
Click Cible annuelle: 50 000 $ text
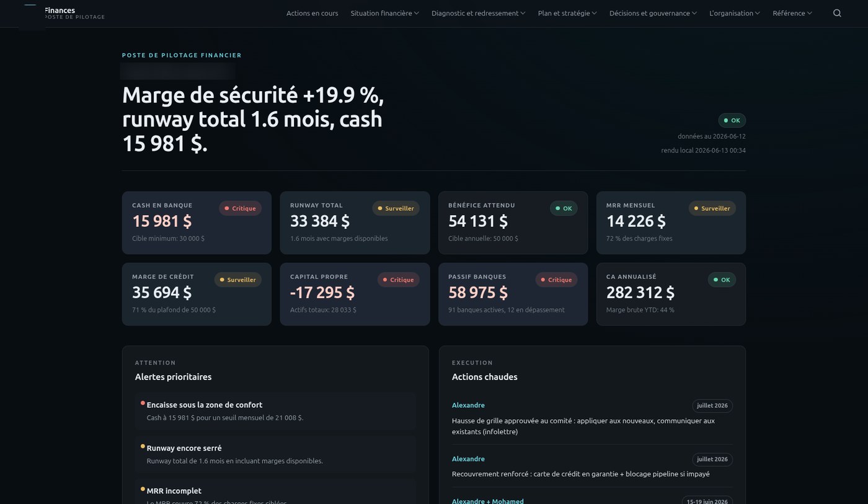coord(483,239)
